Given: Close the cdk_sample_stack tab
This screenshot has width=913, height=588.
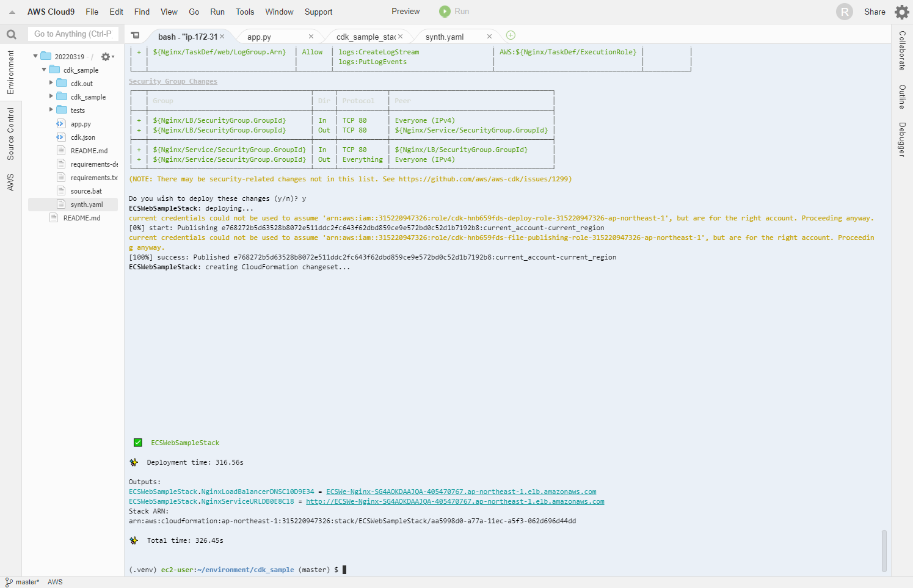Looking at the screenshot, I should [x=400, y=37].
